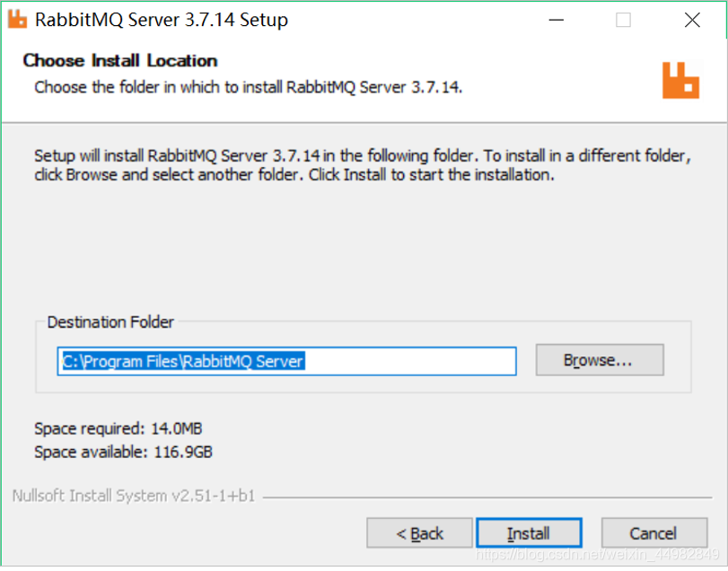Cancel the RabbitMQ installation

coord(654,532)
